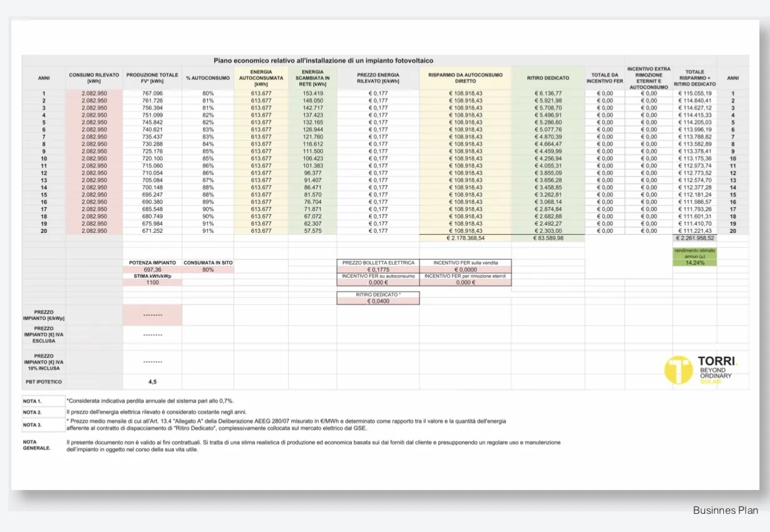Click the 'STIMA kWh/kWp' label

(153, 276)
